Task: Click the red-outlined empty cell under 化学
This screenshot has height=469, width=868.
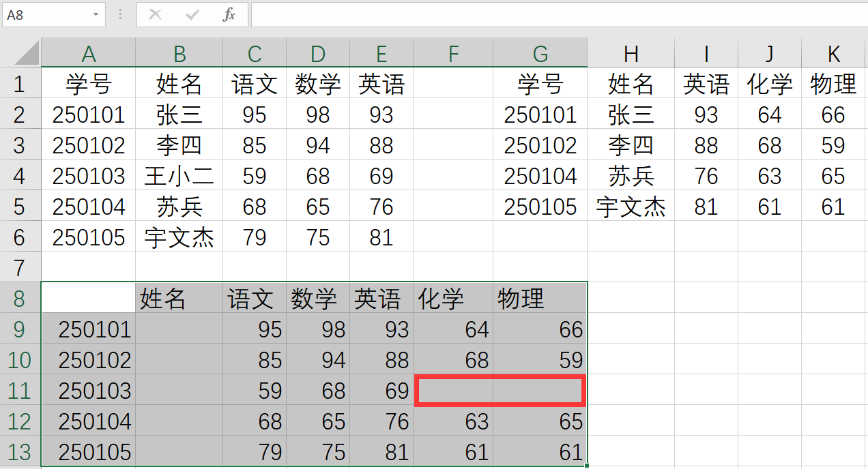Action: click(453, 391)
